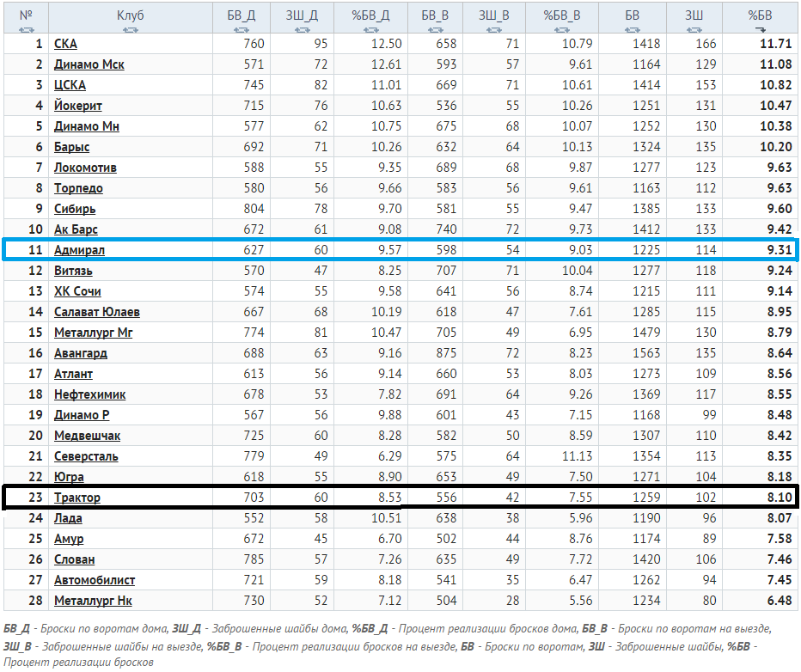The image size is (801, 672).
Task: Sort by %БВ_В column arrow icon
Action: tap(562, 30)
